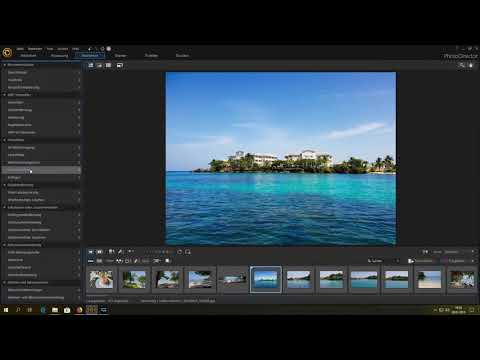This screenshot has width=480, height=360.
Task: Open the notification center icon in the tray
Action: click(472, 310)
